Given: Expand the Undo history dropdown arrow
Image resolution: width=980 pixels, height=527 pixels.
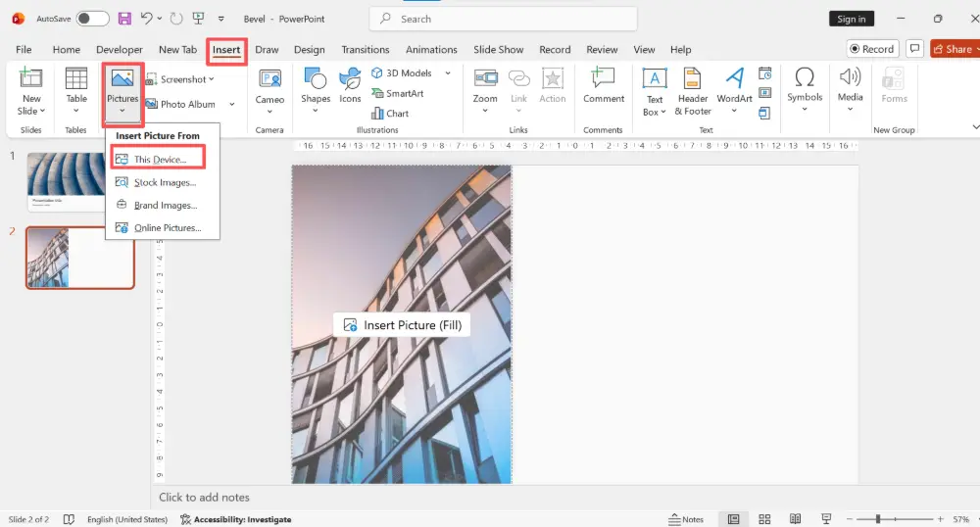Looking at the screenshot, I should click(x=160, y=19).
